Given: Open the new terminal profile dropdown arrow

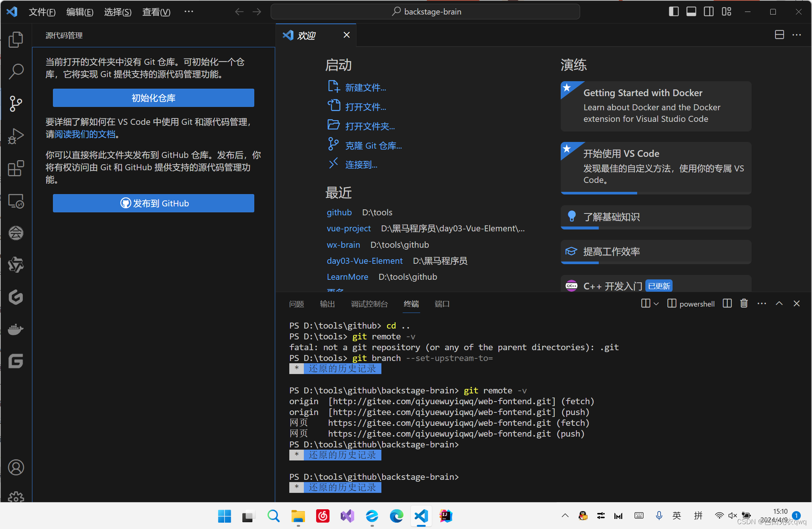Looking at the screenshot, I should [x=657, y=304].
